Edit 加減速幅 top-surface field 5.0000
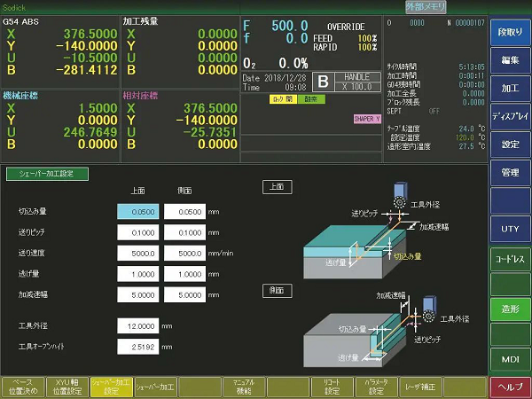 tap(137, 295)
